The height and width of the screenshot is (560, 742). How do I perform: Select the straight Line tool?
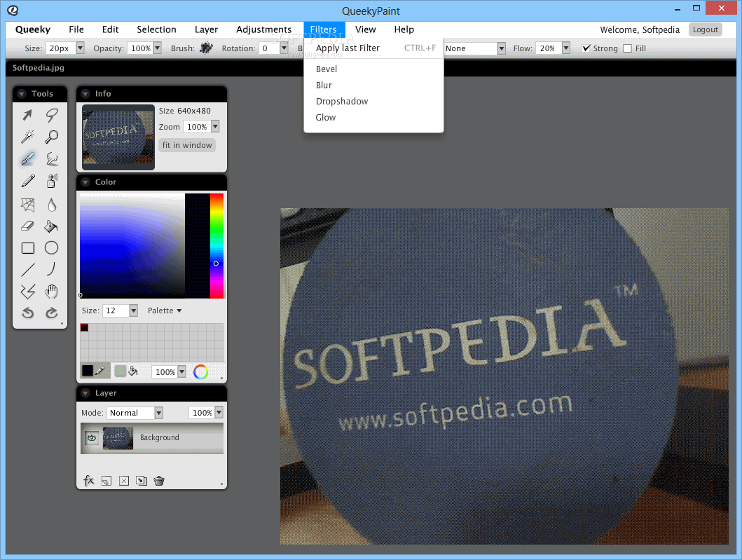28,270
